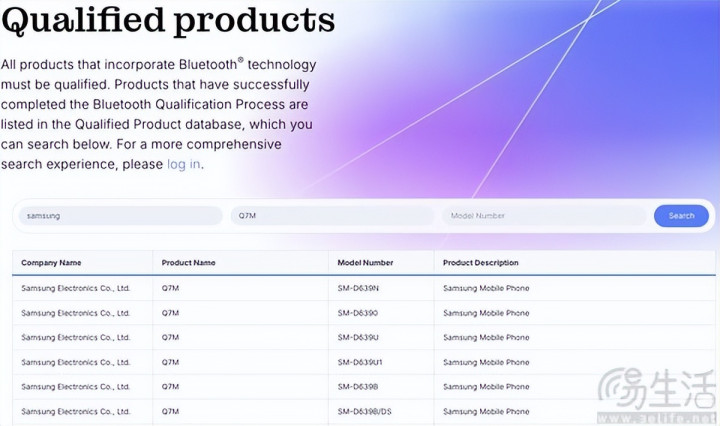Click the Product Name column header
Image resolution: width=720 pixels, height=426 pixels.
[x=188, y=263]
